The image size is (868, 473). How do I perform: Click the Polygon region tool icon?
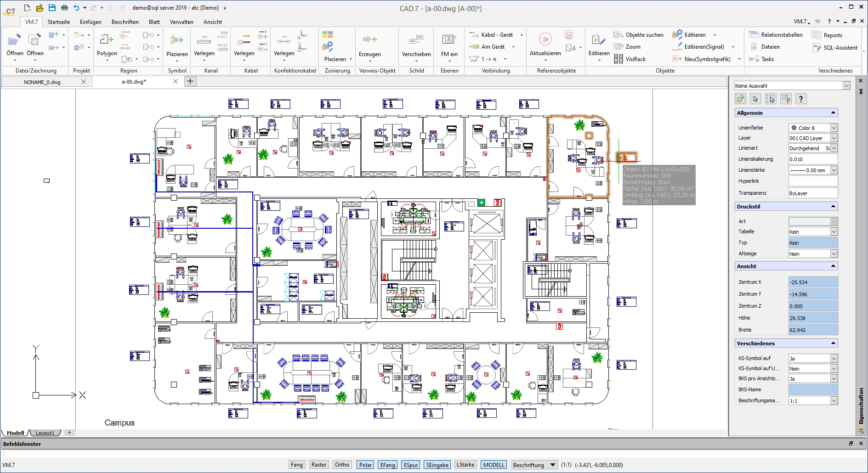107,40
